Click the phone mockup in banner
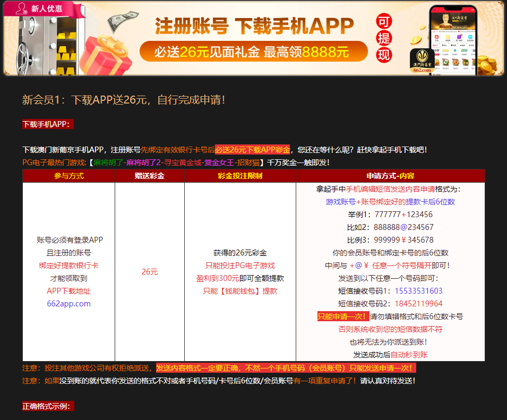507x420 pixels. pos(453,40)
